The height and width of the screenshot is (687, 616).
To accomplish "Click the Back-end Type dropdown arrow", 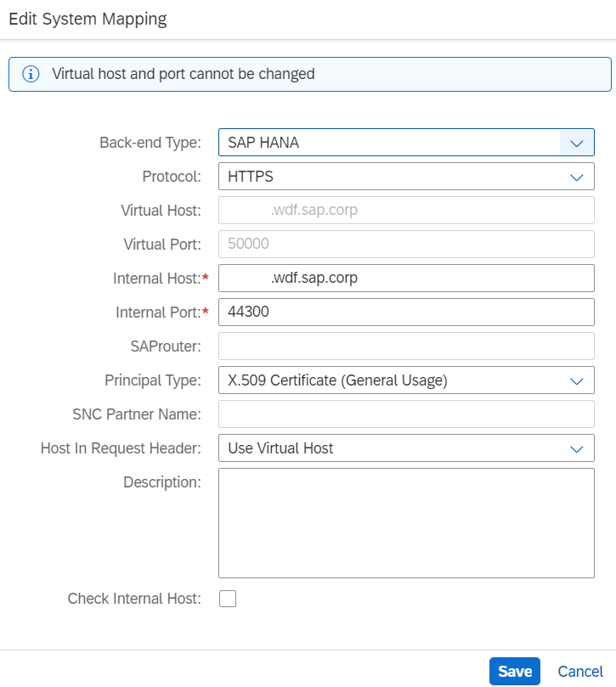I will click(577, 143).
